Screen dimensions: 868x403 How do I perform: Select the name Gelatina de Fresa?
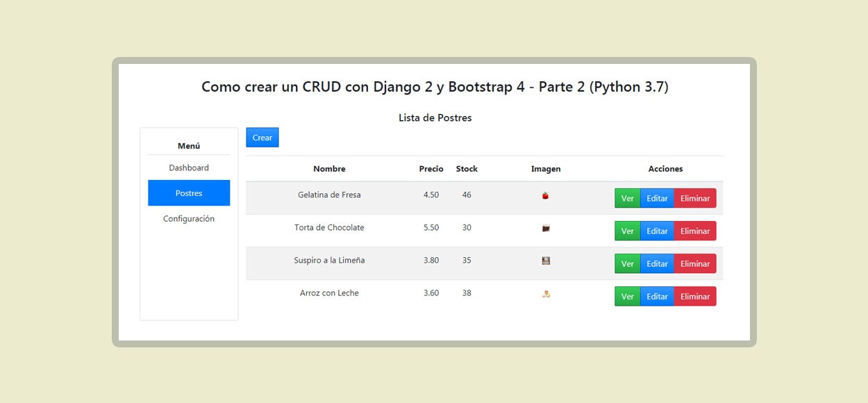[x=329, y=195]
